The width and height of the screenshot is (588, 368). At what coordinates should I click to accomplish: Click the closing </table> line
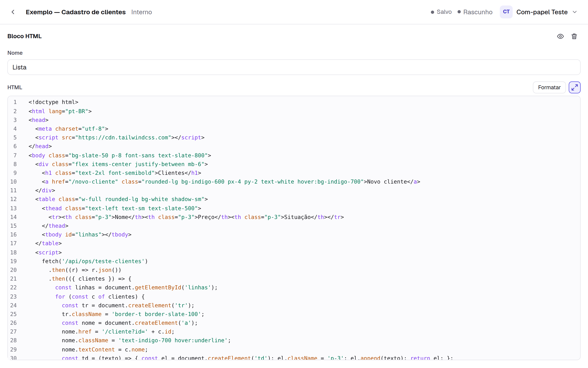(48, 243)
